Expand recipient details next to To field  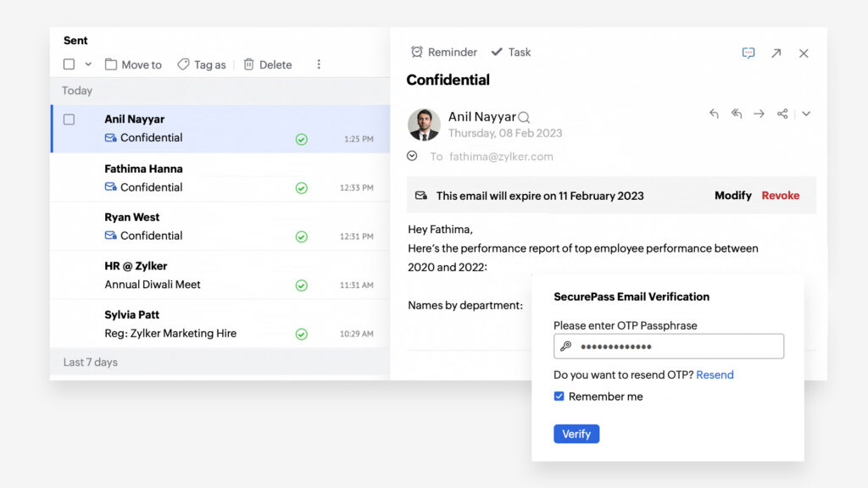tap(412, 156)
